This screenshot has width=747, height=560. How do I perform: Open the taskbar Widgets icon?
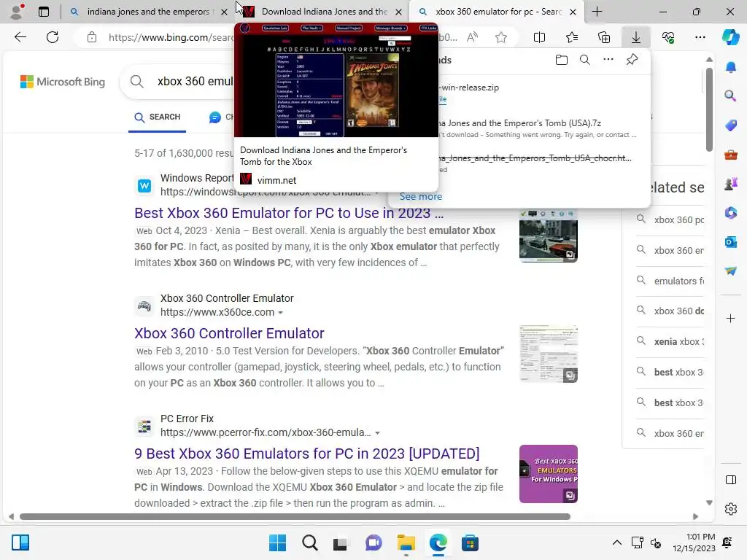[20, 542]
